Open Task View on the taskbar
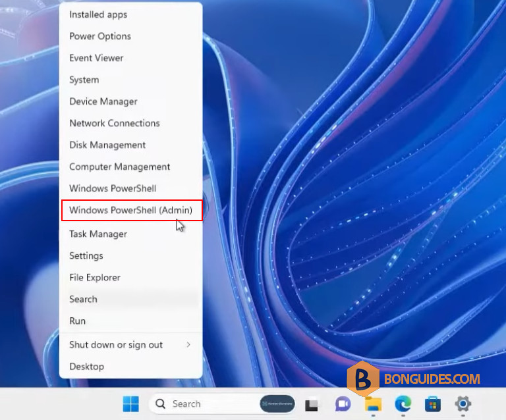The image size is (506, 420). (312, 405)
